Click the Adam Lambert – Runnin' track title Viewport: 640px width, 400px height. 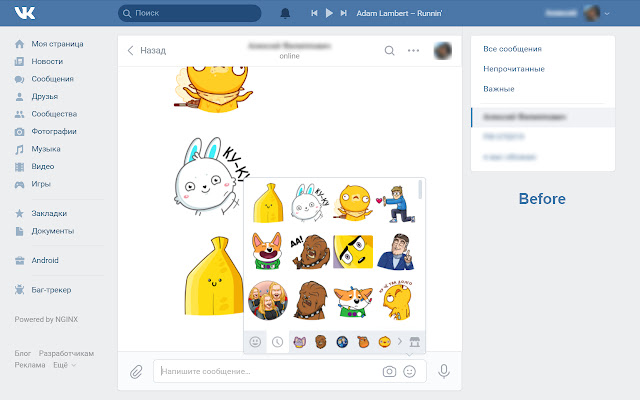point(399,13)
